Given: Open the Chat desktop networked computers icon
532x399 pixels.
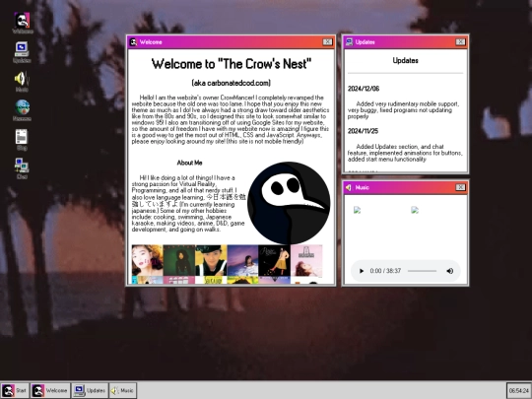Looking at the screenshot, I should click(22, 166).
